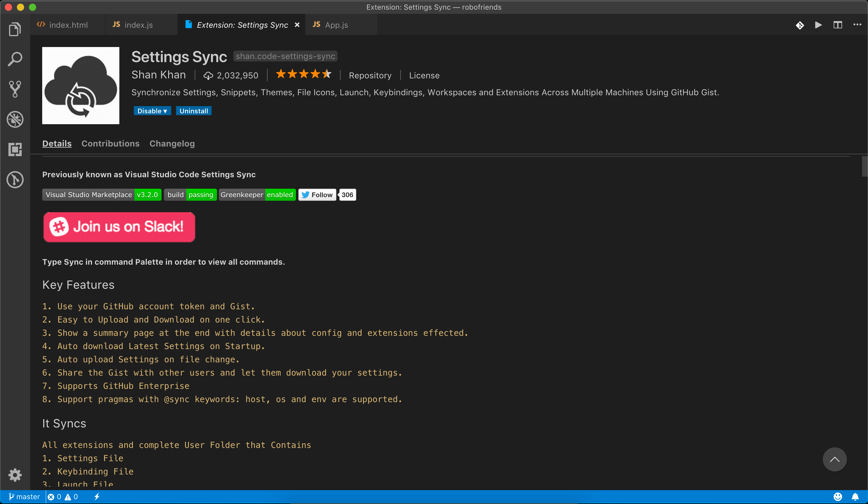
Task: Open the Search view in activity bar
Action: (15, 59)
